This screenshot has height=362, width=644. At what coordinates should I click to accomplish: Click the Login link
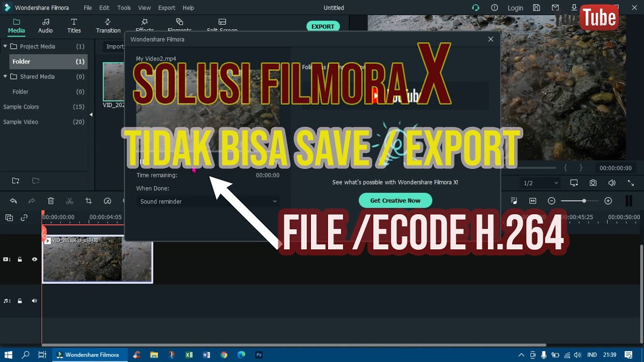click(515, 8)
